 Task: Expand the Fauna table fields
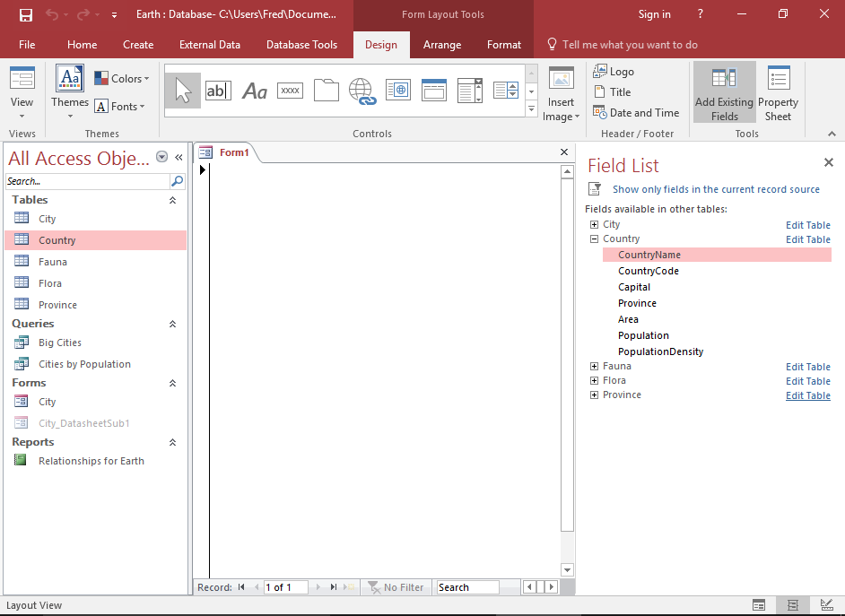tap(593, 366)
